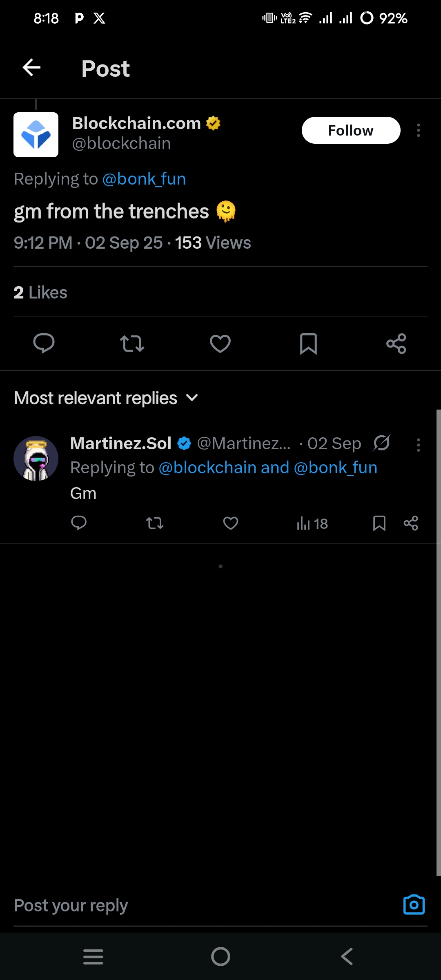
Task: Open camera icon in reply bar
Action: point(414,905)
